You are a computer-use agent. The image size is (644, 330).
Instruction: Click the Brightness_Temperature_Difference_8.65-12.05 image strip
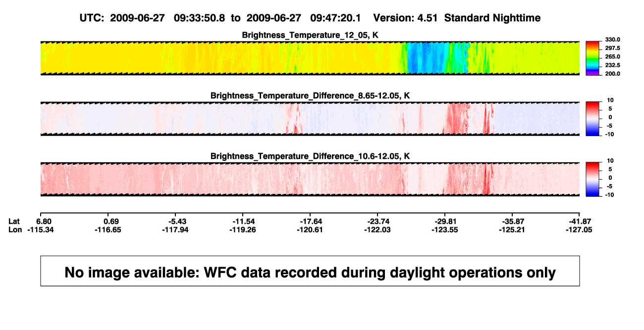(310, 119)
